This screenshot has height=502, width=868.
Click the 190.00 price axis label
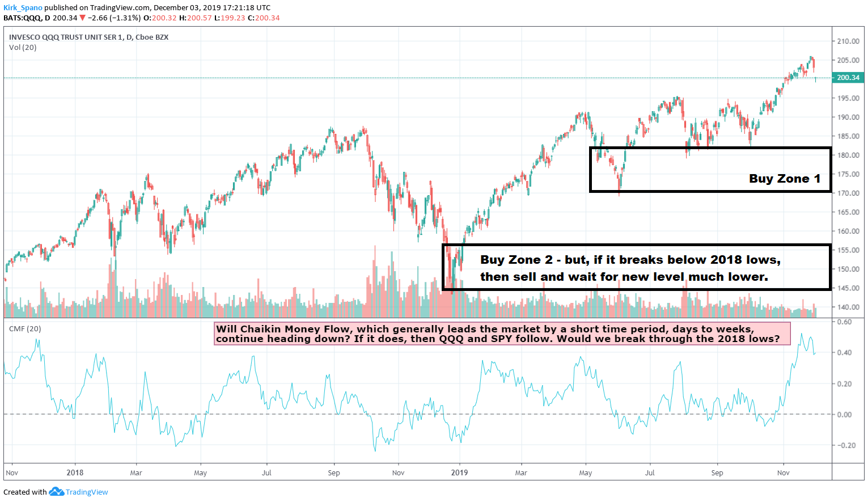(848, 117)
